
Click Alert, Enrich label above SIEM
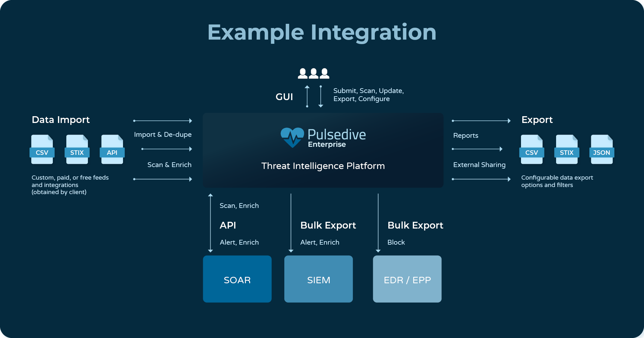click(x=320, y=242)
